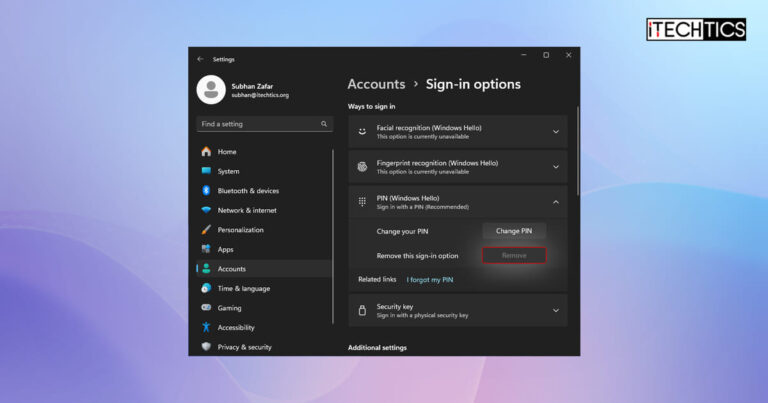This screenshot has height=403, width=768.
Task: Click the Subhan Zafar account name
Action: tap(252, 86)
